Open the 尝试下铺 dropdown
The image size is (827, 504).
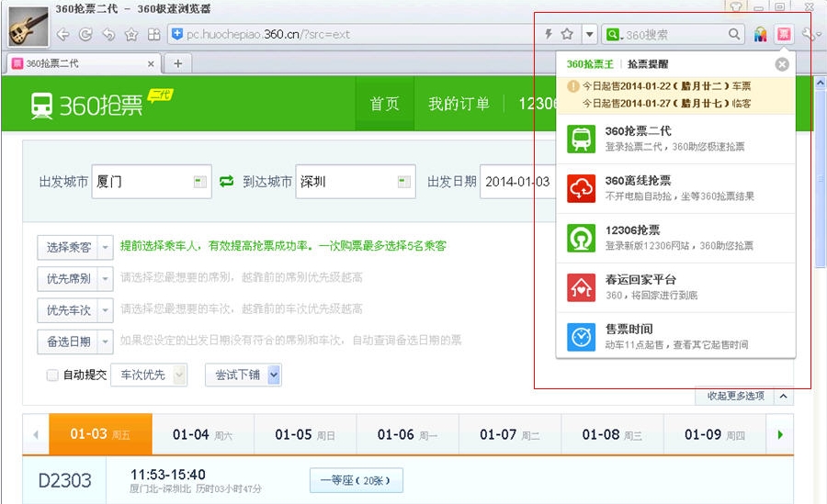(x=244, y=375)
